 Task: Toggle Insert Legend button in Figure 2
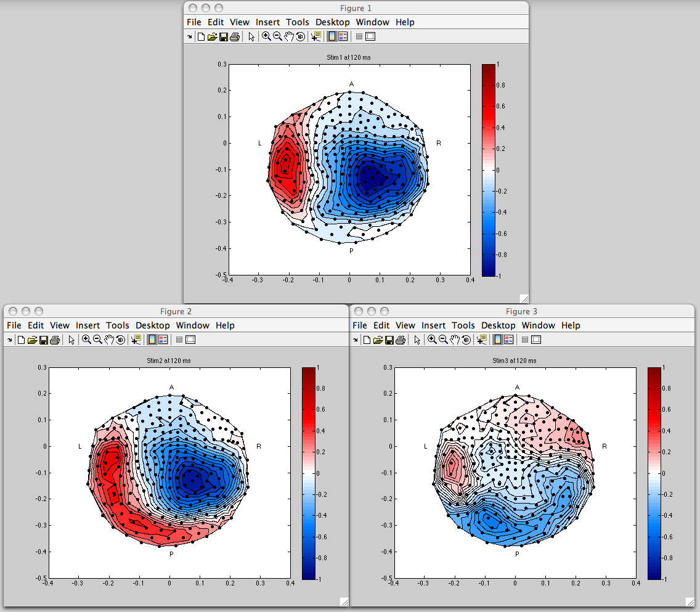coord(163,340)
